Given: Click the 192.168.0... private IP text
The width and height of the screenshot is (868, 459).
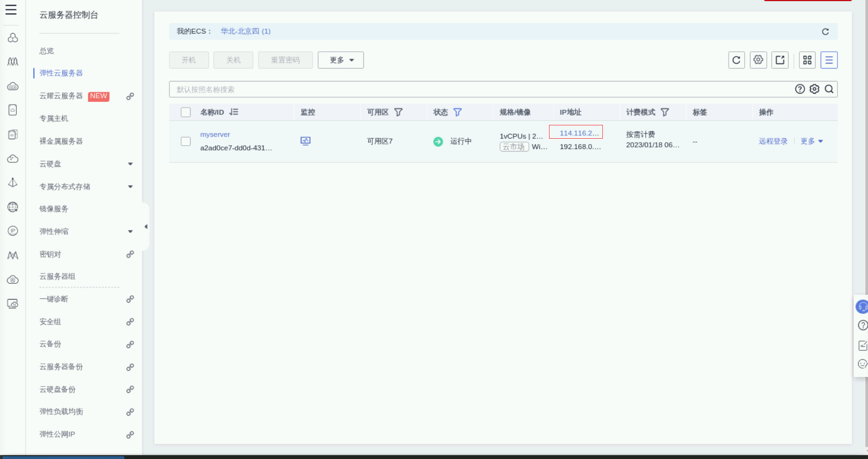Looking at the screenshot, I should point(580,147).
